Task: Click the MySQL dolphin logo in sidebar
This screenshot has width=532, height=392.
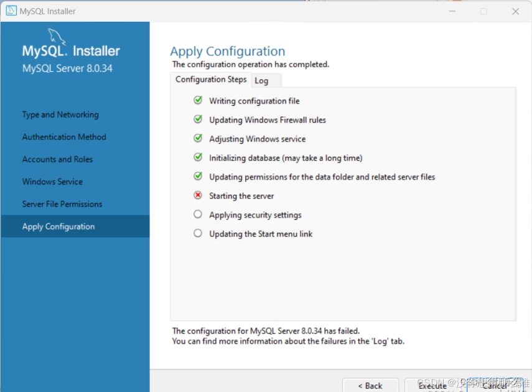Action: [x=57, y=37]
